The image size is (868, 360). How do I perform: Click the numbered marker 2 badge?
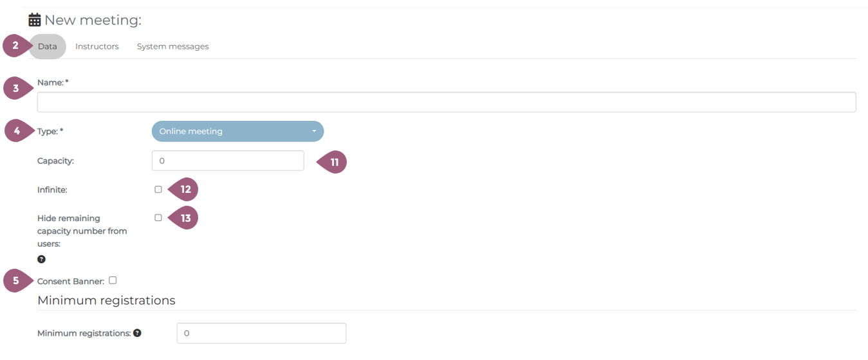(15, 46)
